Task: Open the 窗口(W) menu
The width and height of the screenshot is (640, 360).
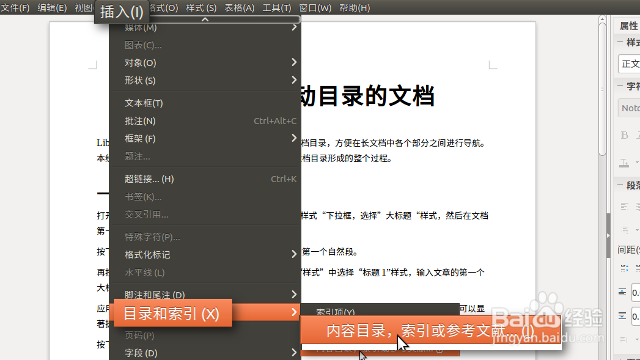Action: 315,8
